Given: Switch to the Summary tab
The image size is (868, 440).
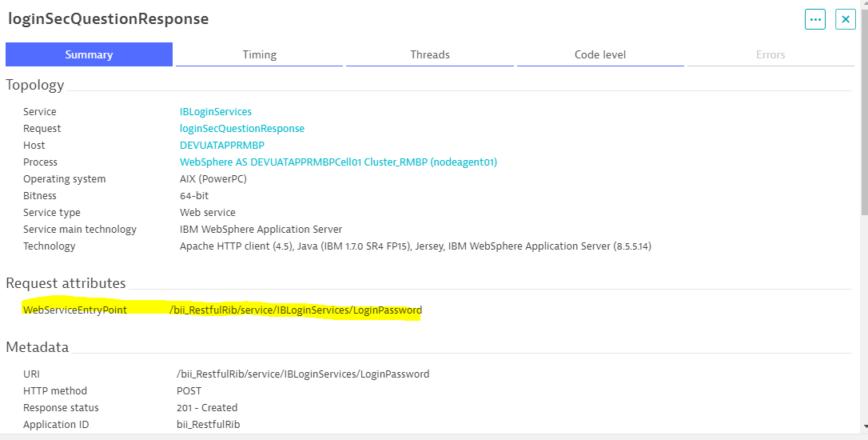Looking at the screenshot, I should 90,54.
